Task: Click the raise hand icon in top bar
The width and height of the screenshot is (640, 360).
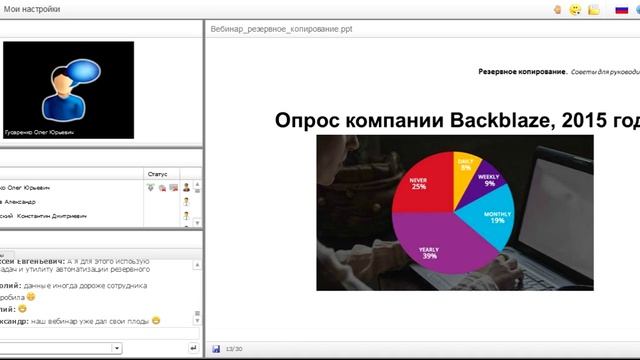Action: pos(557,9)
